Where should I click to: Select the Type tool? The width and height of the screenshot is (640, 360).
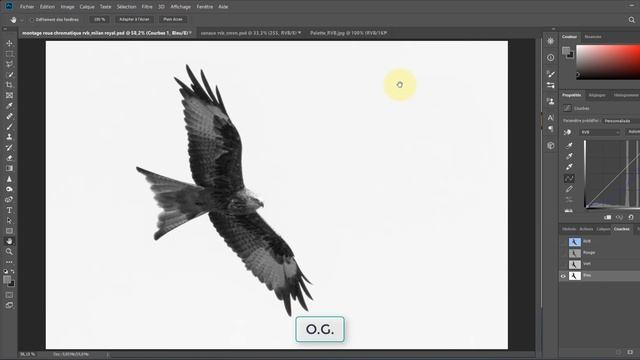click(x=9, y=210)
